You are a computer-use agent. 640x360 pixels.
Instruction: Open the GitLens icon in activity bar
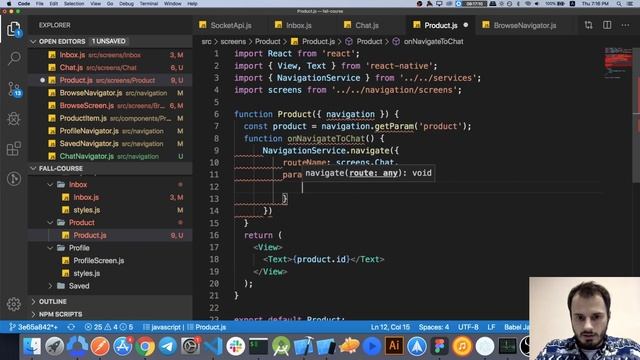[14, 179]
